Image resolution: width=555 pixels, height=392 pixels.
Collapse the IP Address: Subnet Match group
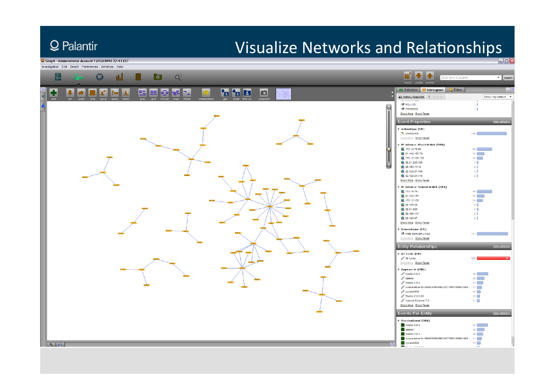click(x=398, y=187)
